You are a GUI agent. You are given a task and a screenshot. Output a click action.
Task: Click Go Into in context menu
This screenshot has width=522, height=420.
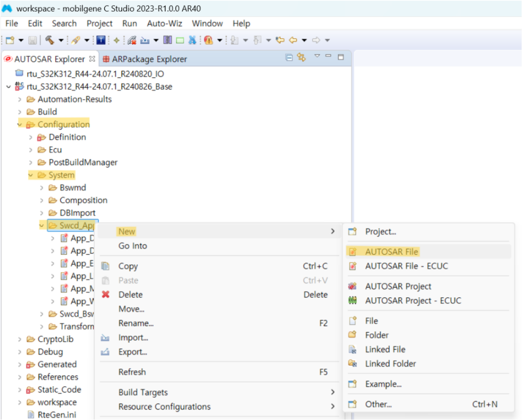point(133,246)
